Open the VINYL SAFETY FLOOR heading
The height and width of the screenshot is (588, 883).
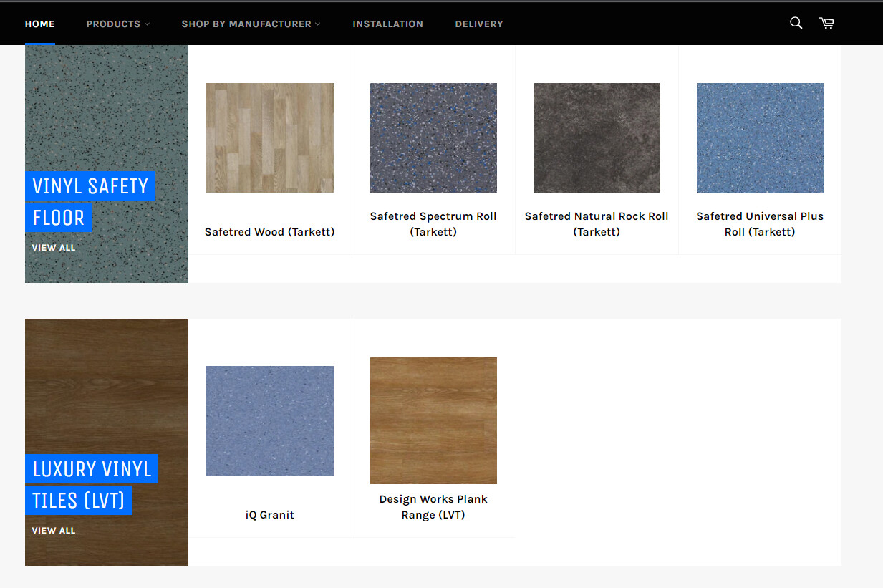[90, 201]
